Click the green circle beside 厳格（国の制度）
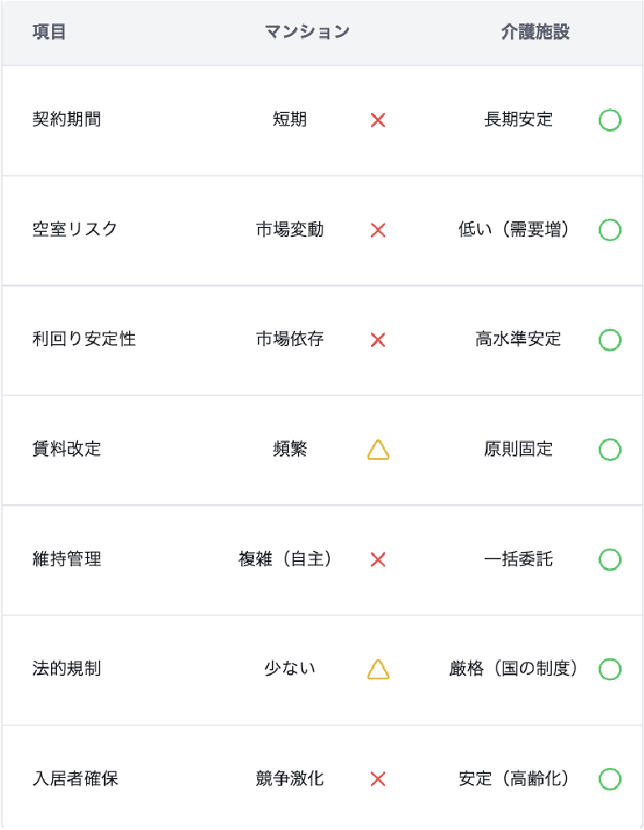 [610, 669]
